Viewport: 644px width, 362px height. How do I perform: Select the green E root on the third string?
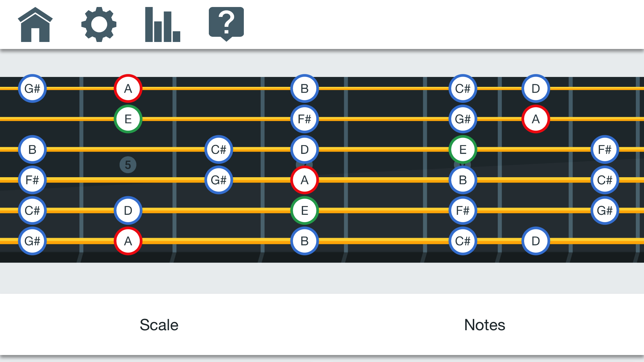463,149
